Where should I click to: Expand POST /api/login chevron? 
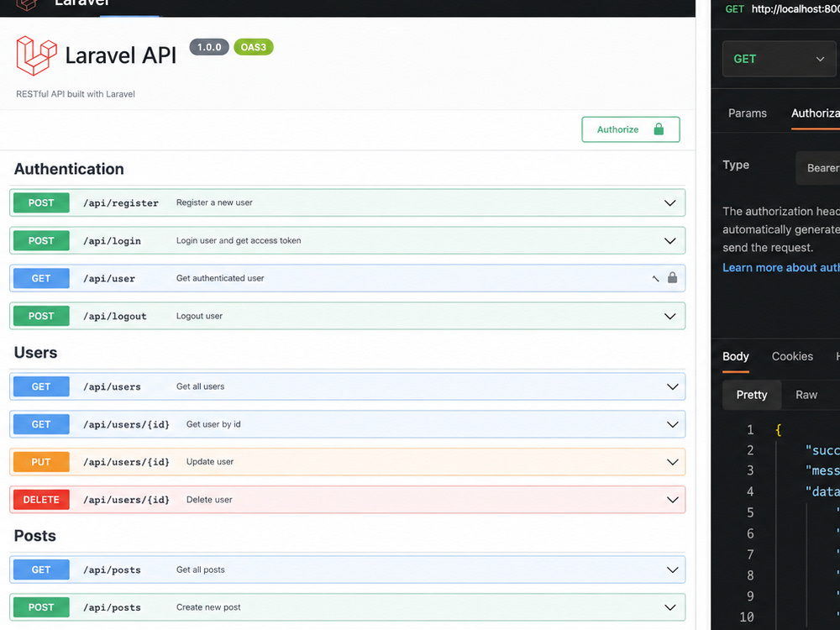(669, 241)
